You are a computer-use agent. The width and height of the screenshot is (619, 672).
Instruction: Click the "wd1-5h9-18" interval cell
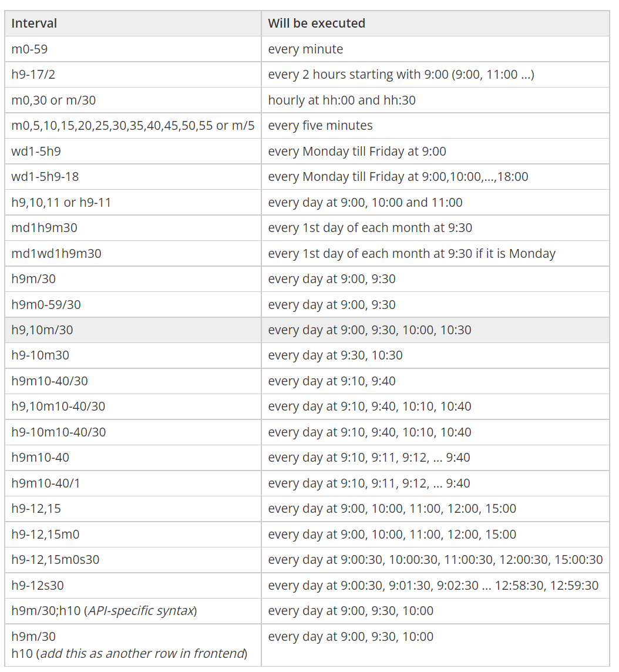pyautogui.click(x=45, y=177)
